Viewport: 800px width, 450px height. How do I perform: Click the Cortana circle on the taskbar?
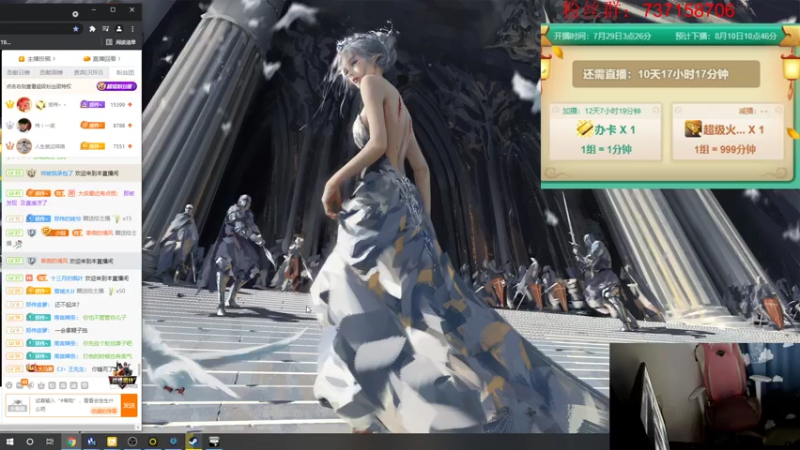(x=30, y=441)
